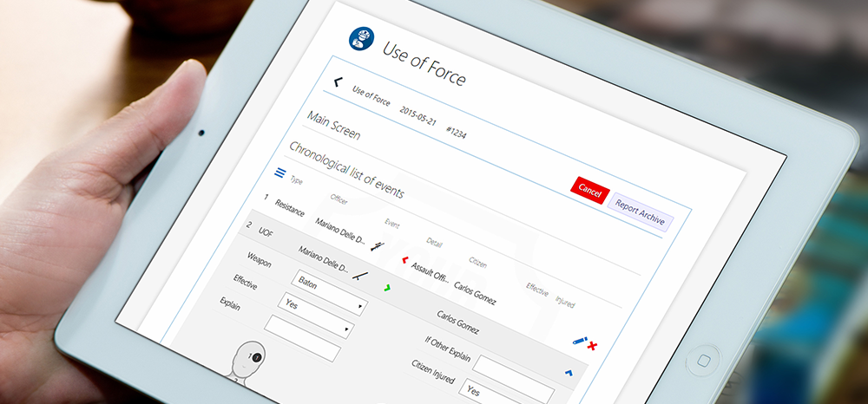Collapse the UOF details with the blue caret

point(569,373)
